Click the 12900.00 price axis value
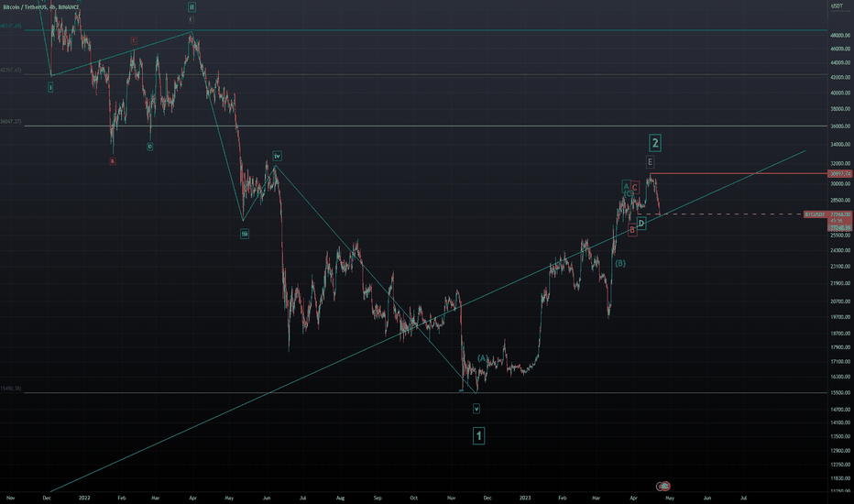The image size is (854, 504). (x=840, y=451)
